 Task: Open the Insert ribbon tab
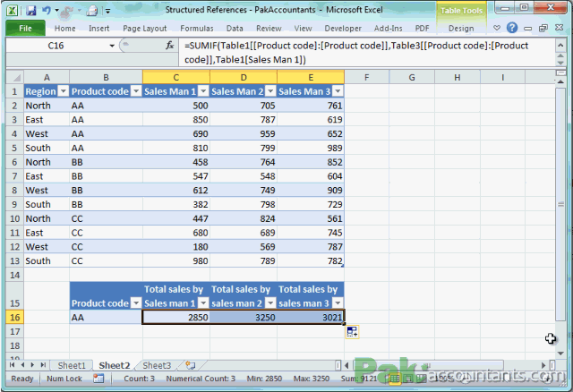(99, 28)
